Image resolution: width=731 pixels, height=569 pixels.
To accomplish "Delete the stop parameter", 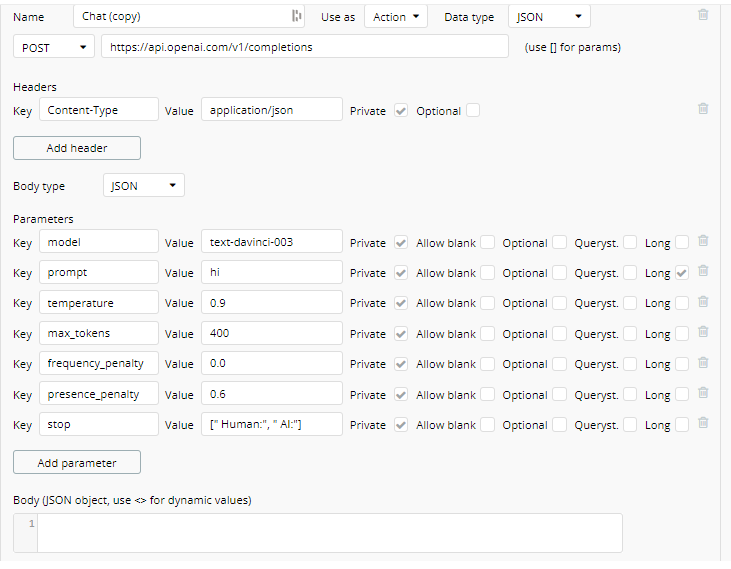I will pos(703,424).
